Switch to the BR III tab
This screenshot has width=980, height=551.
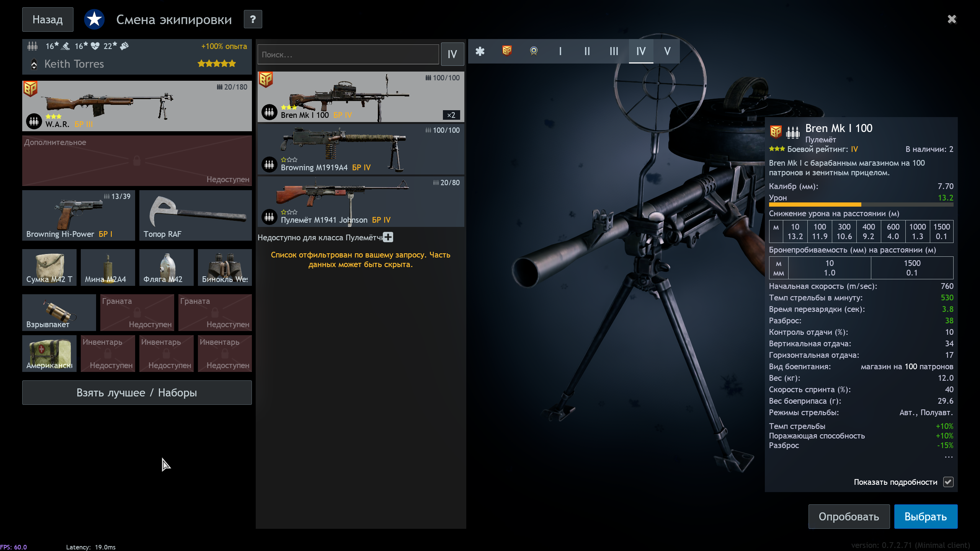[614, 51]
